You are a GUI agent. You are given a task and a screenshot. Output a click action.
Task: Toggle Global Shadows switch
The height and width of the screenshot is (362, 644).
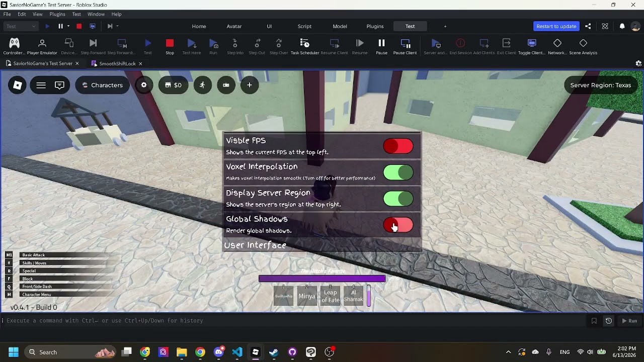[x=398, y=225]
